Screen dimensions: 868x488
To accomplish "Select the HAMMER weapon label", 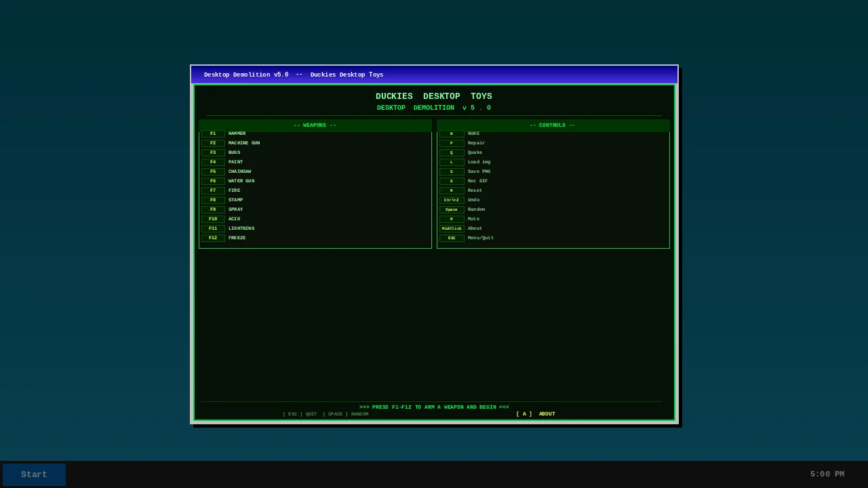I will pyautogui.click(x=237, y=134).
